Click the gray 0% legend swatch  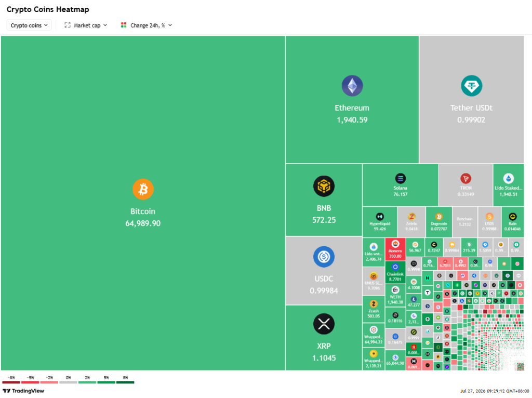68,382
